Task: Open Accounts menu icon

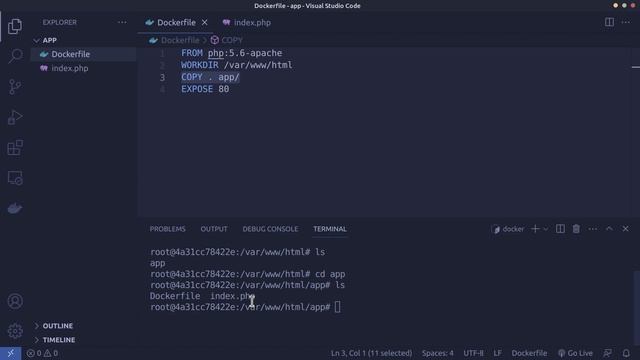Action: (x=15, y=301)
